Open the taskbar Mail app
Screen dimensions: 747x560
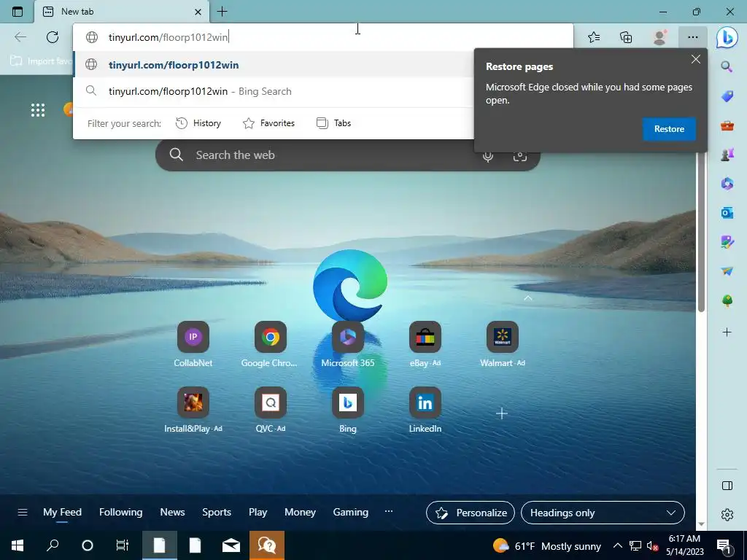tap(231, 545)
